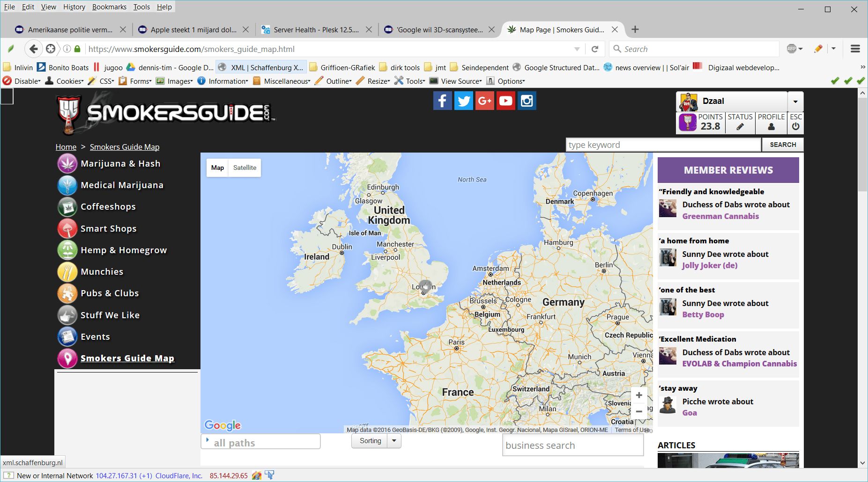The height and width of the screenshot is (482, 868).
Task: Open the Sorting dropdown arrow
Action: point(394,441)
